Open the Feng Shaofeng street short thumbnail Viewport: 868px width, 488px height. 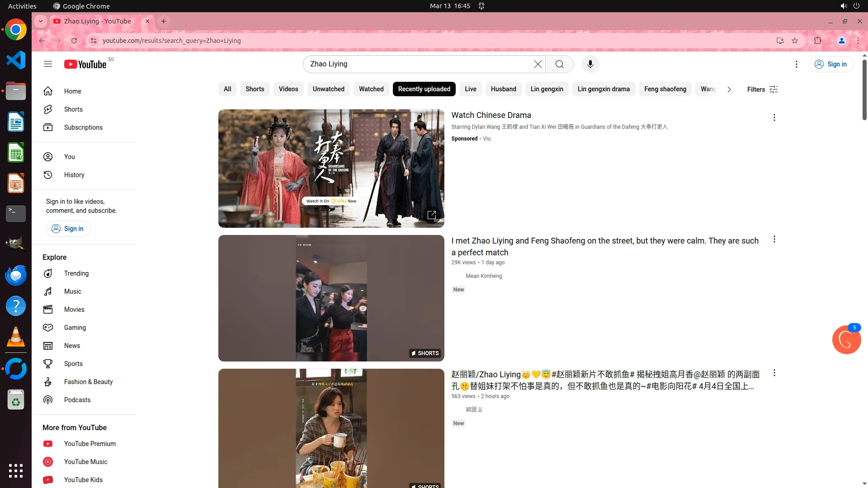click(331, 298)
